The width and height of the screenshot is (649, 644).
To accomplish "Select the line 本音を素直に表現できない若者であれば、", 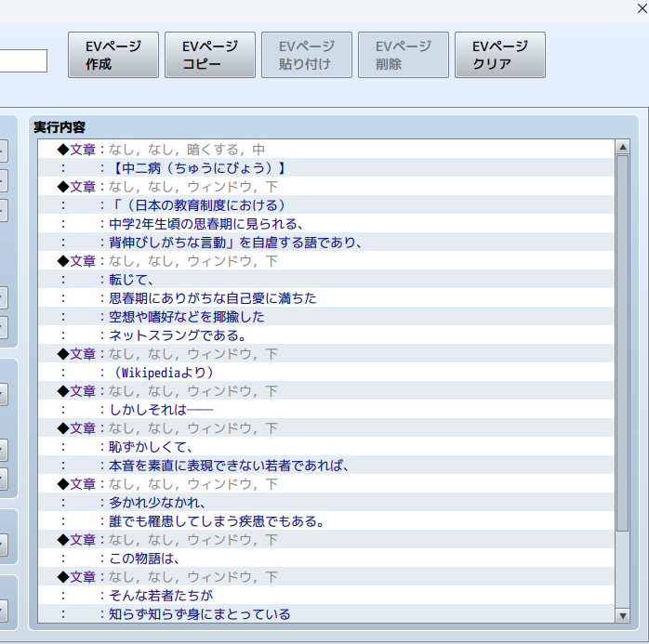I will click(x=325, y=466).
